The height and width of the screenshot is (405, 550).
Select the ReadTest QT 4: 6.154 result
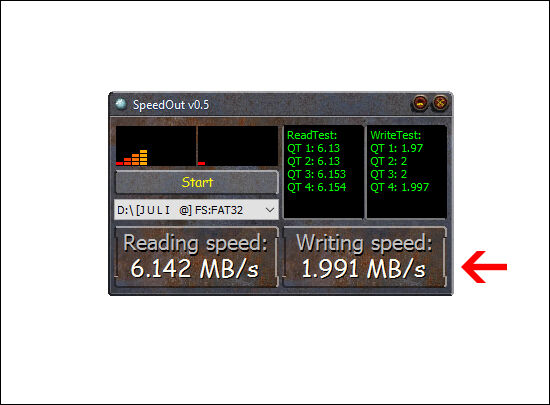tap(316, 187)
